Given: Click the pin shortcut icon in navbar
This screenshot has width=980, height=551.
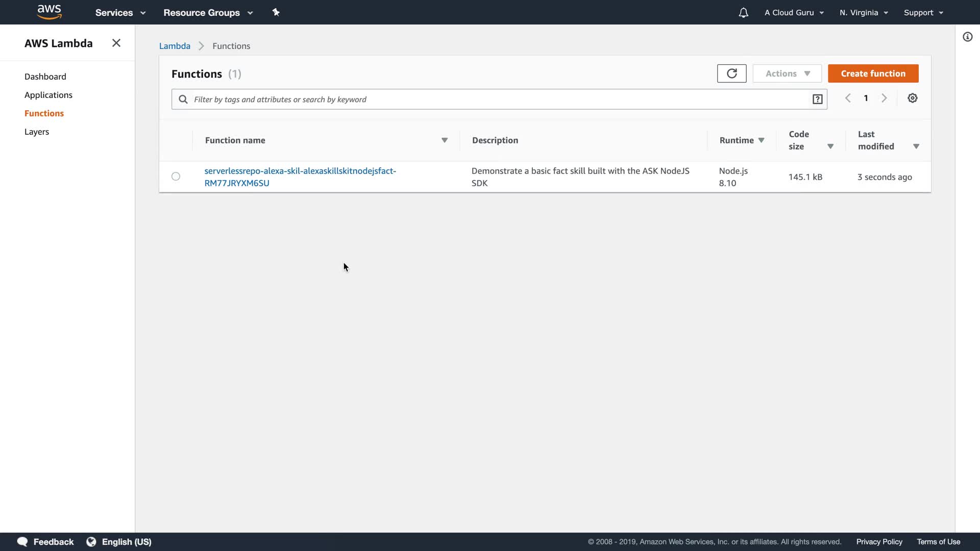Looking at the screenshot, I should 276,12.
